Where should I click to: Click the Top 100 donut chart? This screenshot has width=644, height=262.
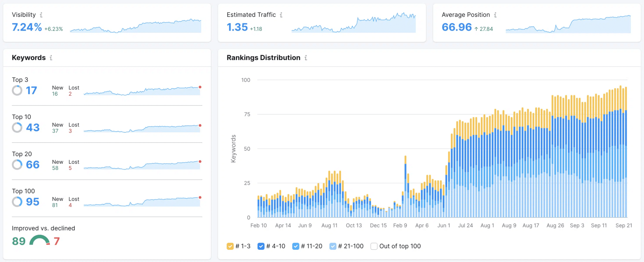coord(17,202)
